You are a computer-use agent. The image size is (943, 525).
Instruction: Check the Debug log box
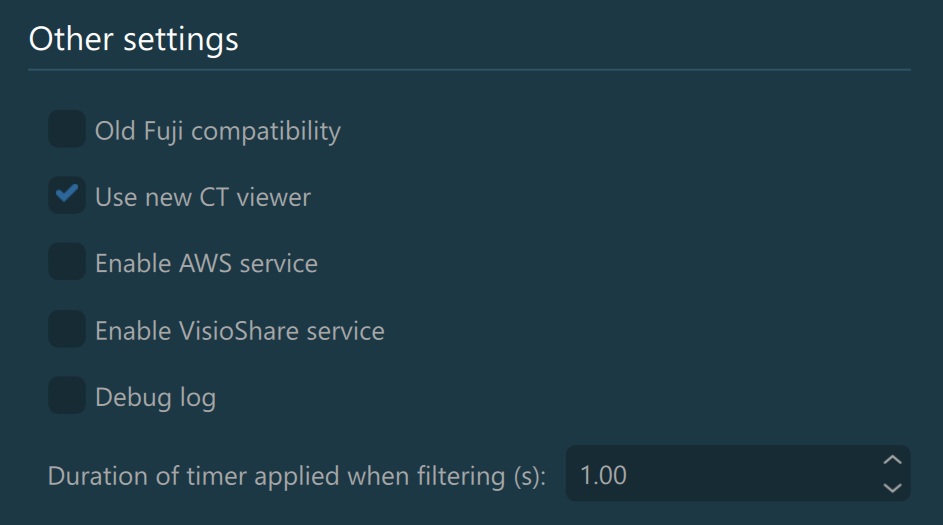click(x=67, y=397)
